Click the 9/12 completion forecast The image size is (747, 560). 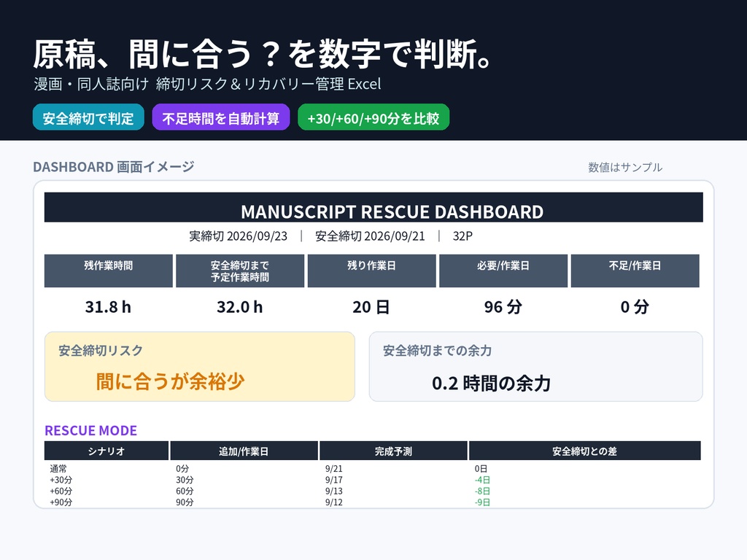pyautogui.click(x=334, y=502)
